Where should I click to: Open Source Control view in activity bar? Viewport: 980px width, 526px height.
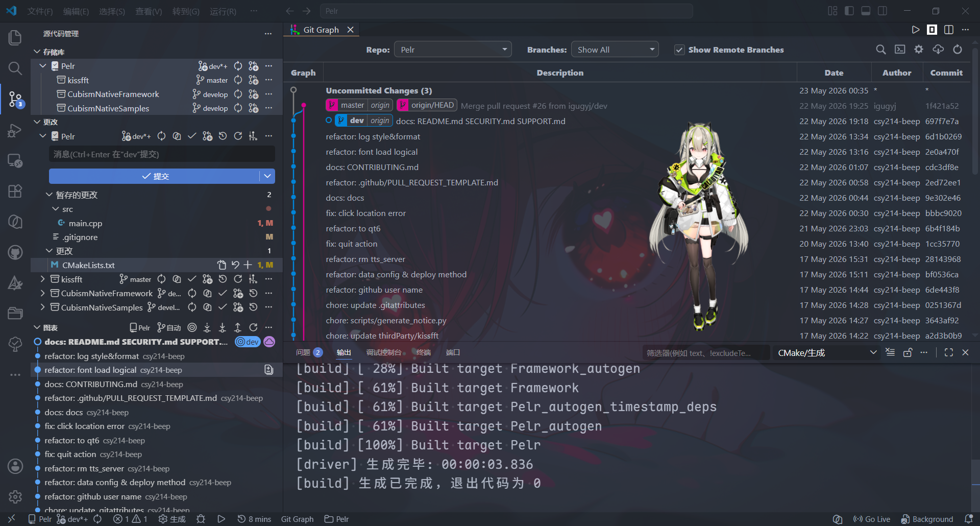[15, 99]
